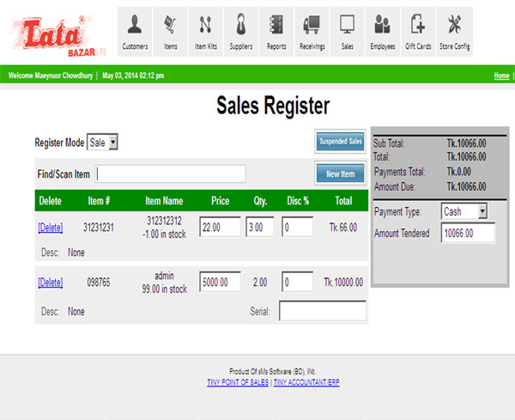The width and height of the screenshot is (515, 420).
Task: Click the Amount Tendered field
Action: coord(468,234)
